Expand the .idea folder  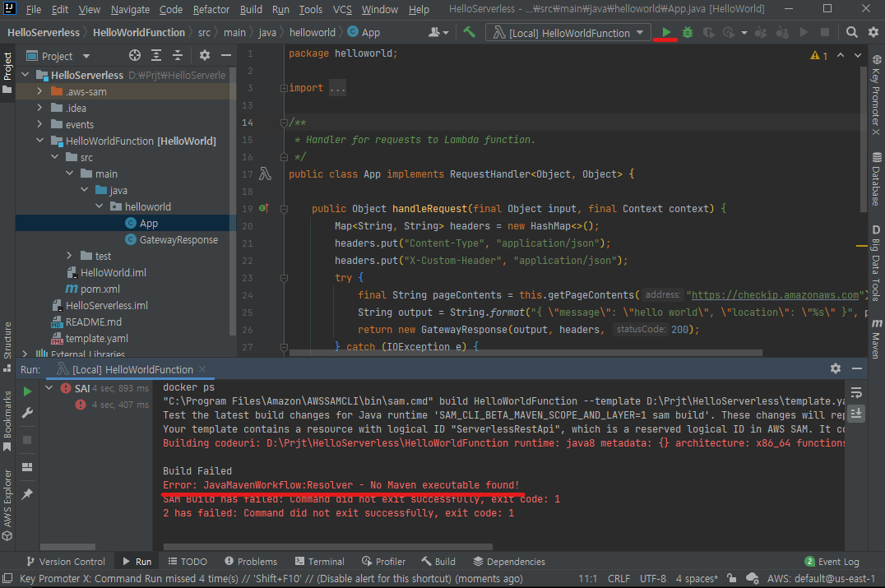pos(39,107)
